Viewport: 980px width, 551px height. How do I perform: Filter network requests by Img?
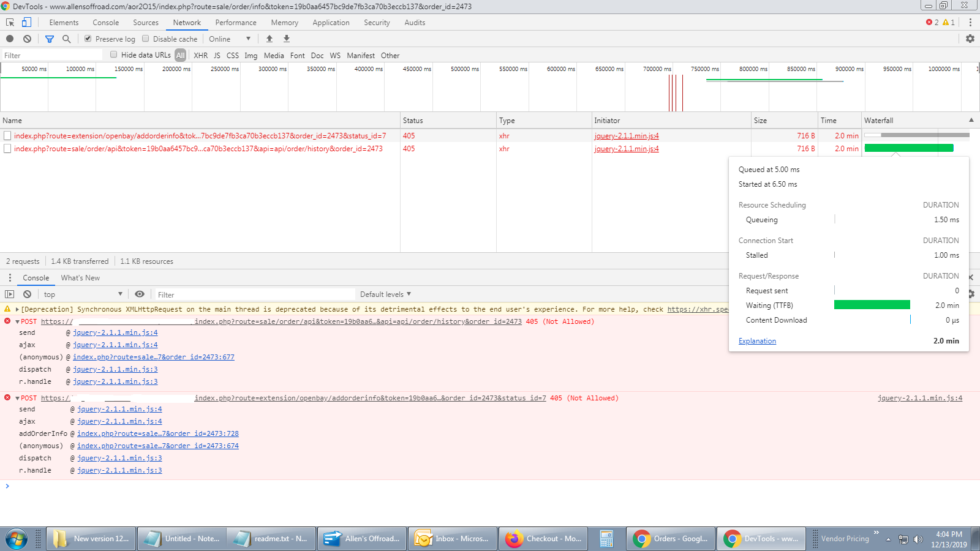(251, 55)
